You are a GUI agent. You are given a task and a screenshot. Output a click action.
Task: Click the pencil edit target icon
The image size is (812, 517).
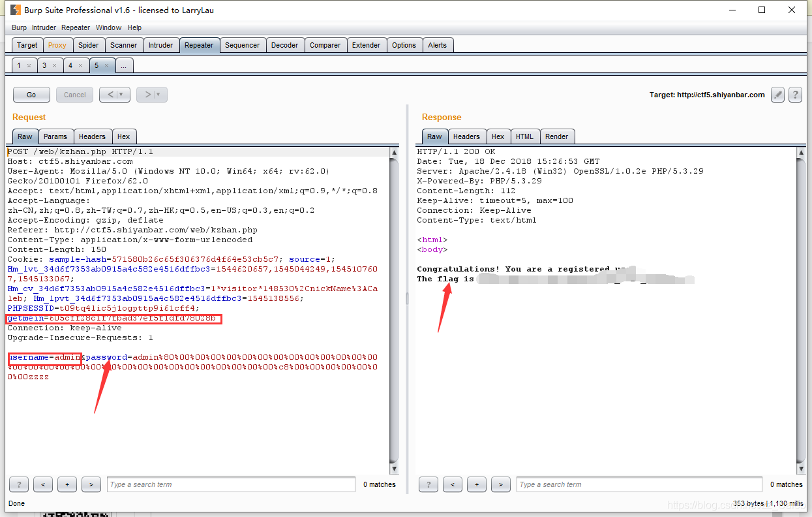coord(777,95)
